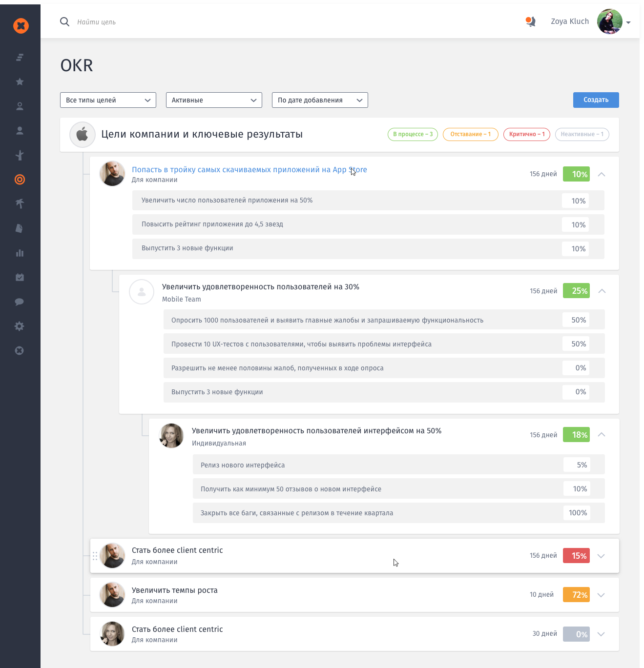Click owner avatar of App Store goal
The width and height of the screenshot is (644, 668).
[x=112, y=174]
